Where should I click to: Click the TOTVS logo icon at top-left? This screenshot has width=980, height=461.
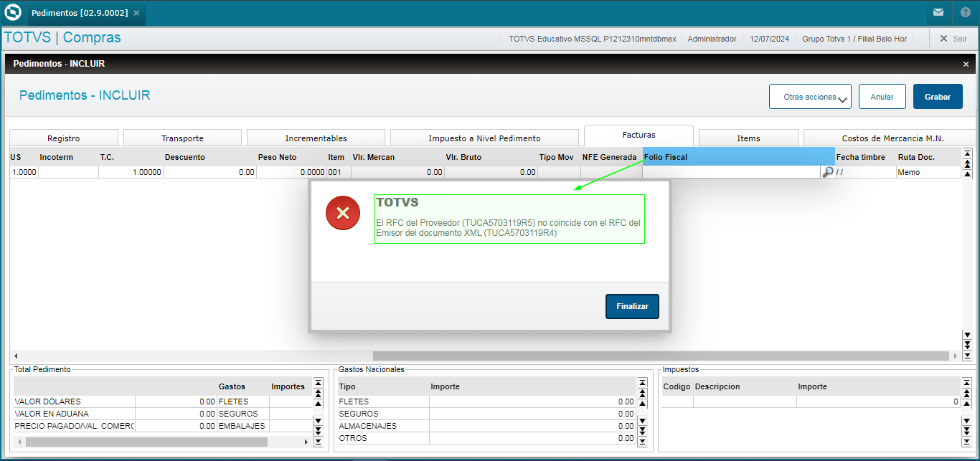click(13, 12)
